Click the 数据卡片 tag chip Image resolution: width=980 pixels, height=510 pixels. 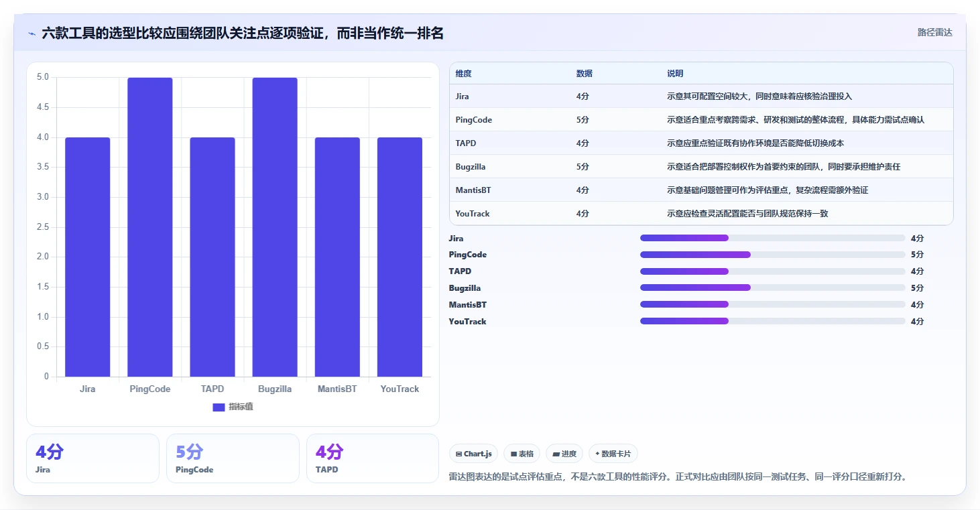tap(613, 454)
